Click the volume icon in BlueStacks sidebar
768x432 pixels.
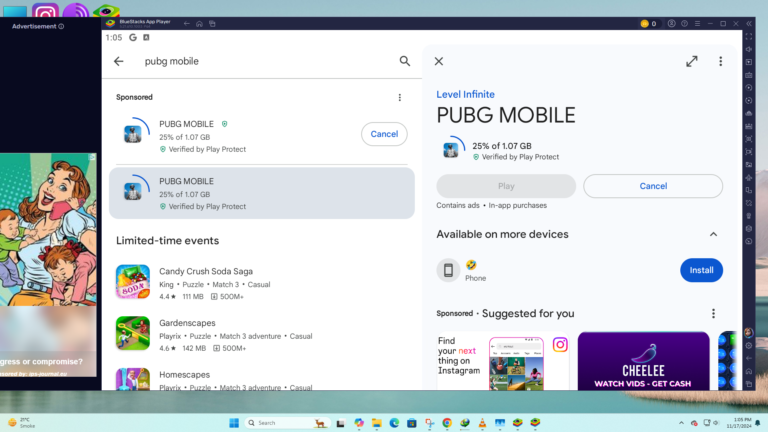749,49
